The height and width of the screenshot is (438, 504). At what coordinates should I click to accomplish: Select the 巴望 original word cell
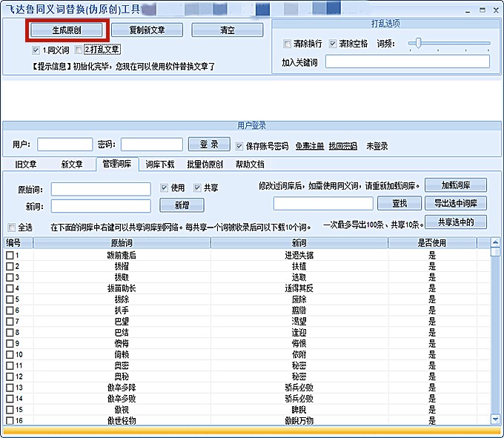(x=122, y=322)
